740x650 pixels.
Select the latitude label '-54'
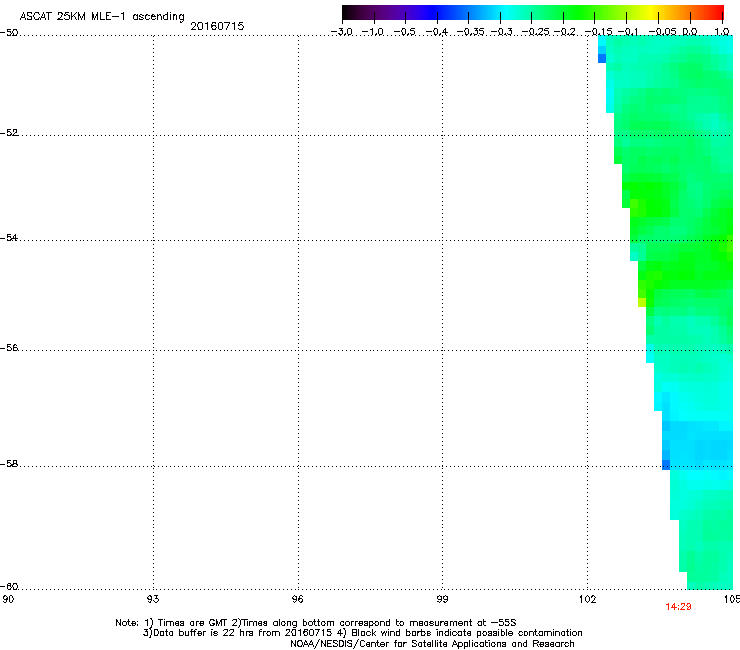tap(9, 237)
